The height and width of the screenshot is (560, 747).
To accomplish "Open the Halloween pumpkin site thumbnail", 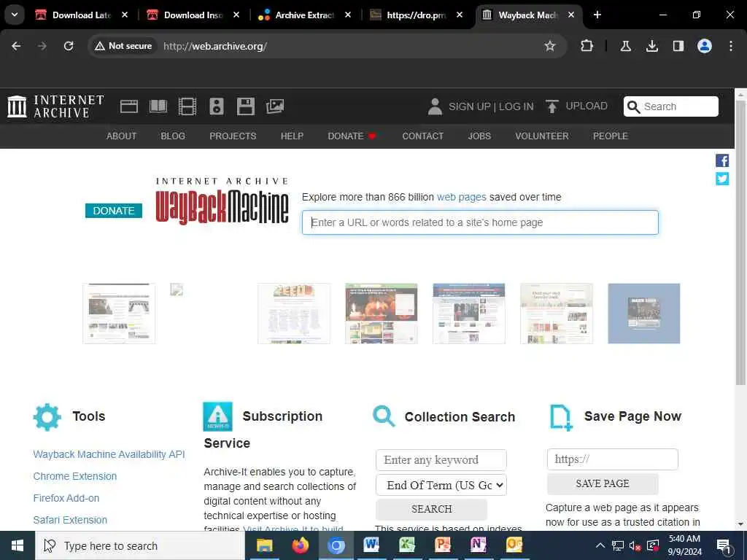I will tap(381, 314).
